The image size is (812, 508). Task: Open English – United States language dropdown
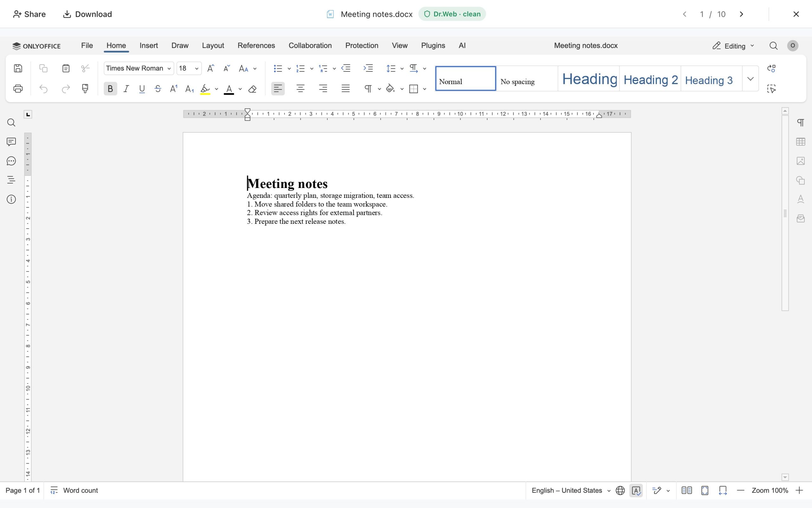pos(571,491)
